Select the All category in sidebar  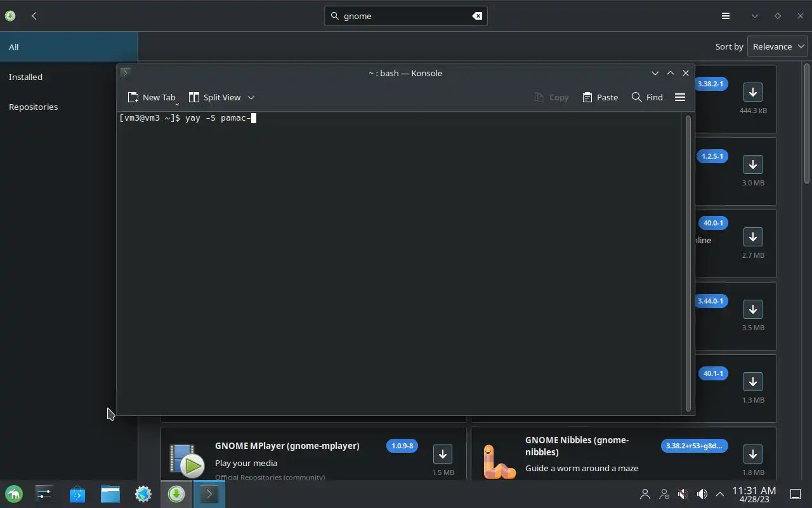(69, 47)
